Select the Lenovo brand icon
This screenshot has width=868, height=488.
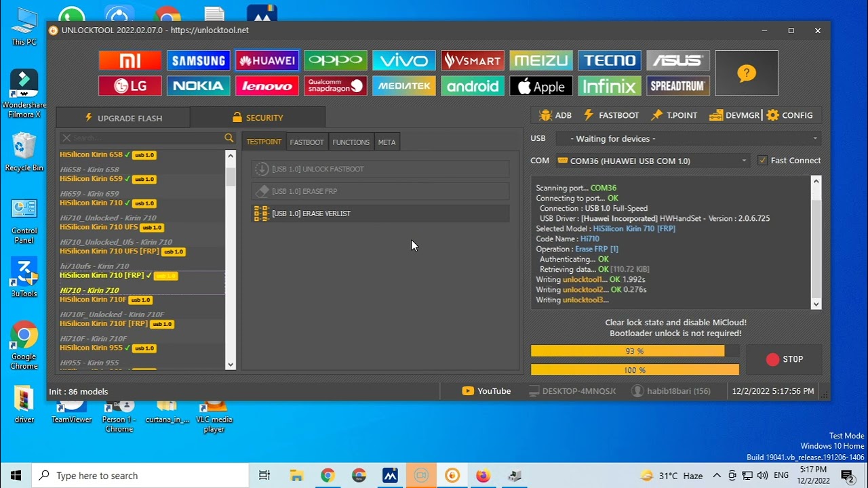click(267, 86)
